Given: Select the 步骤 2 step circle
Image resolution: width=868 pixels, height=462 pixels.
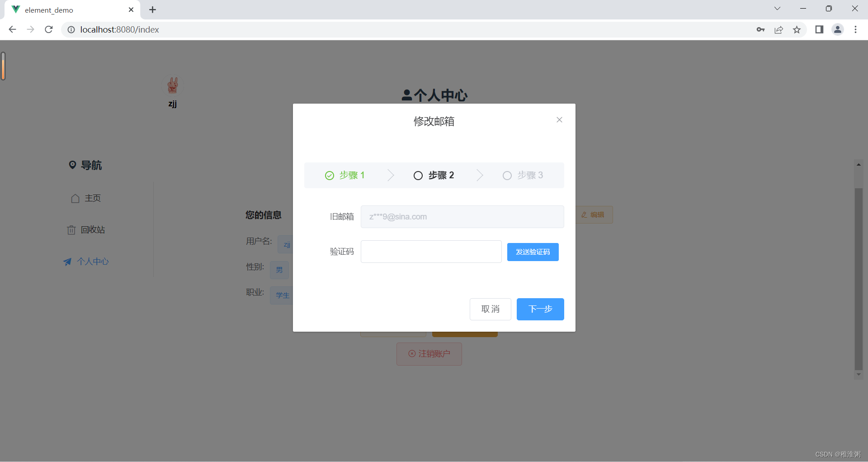Looking at the screenshot, I should click(x=418, y=176).
